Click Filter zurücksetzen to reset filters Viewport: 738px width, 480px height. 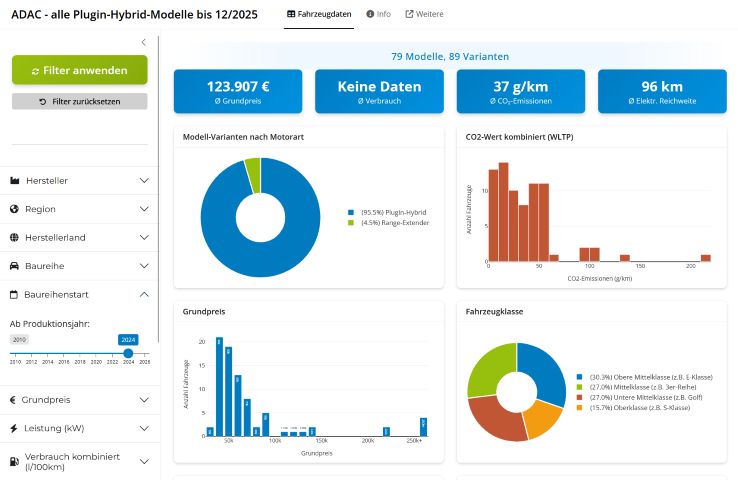[x=80, y=102]
